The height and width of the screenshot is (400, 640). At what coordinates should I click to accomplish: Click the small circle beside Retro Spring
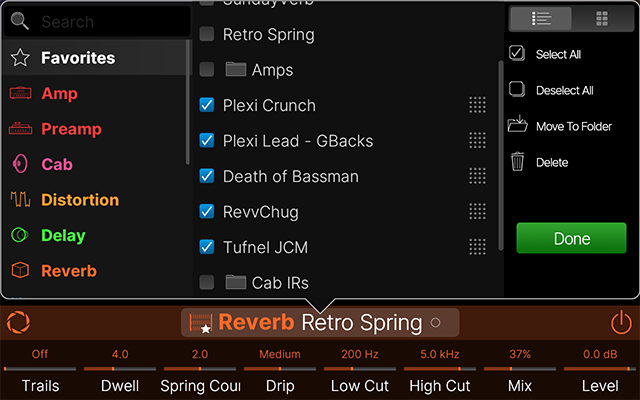[436, 323]
